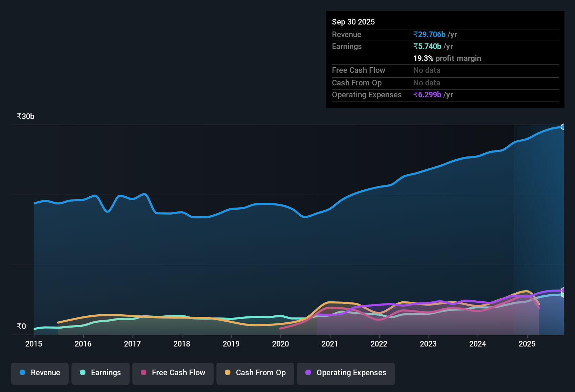Image resolution: width=575 pixels, height=392 pixels.
Task: Select 2020 on the x-axis
Action: pos(280,344)
